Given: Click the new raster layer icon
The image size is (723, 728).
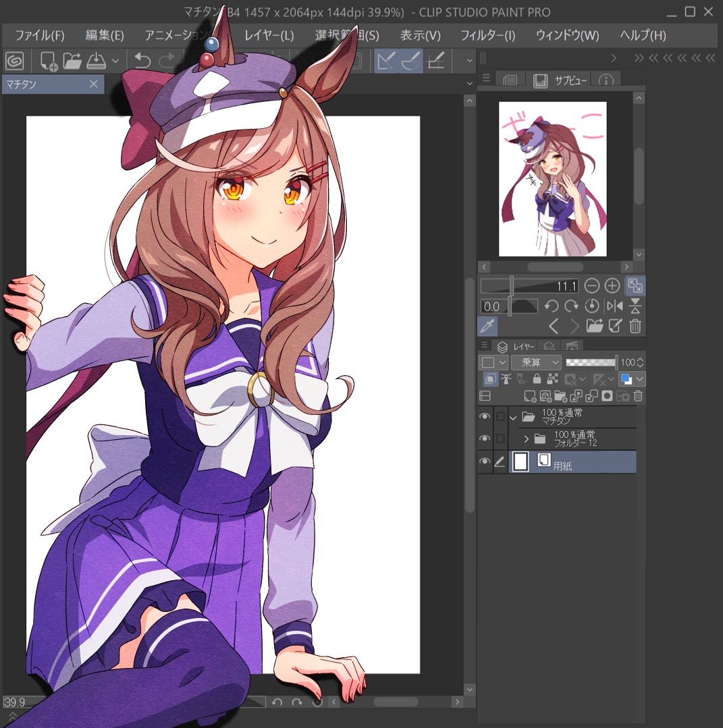Looking at the screenshot, I should [x=529, y=397].
